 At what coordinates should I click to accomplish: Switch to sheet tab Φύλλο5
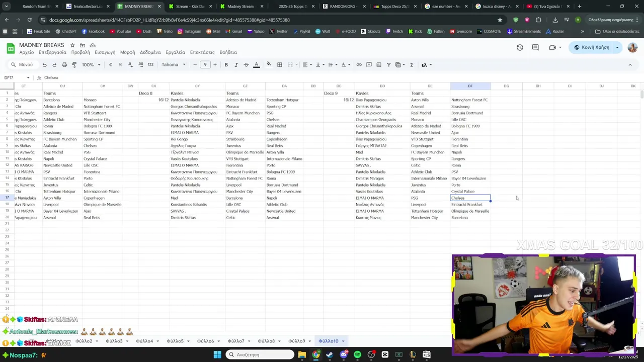click(x=175, y=341)
